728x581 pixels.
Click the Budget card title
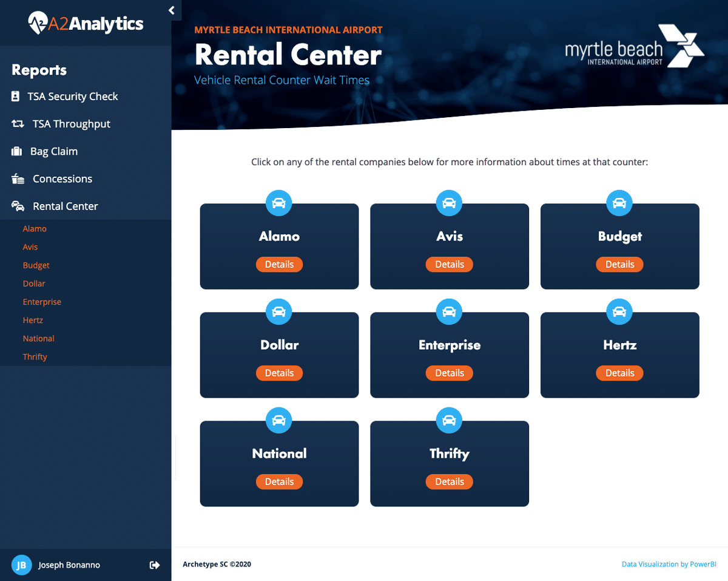pos(620,237)
